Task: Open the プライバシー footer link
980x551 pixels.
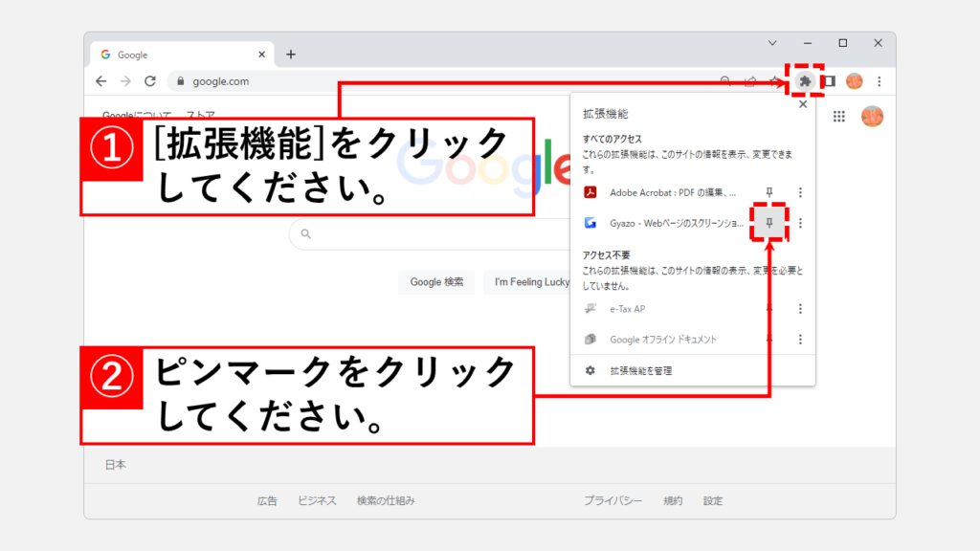Action: [612, 500]
